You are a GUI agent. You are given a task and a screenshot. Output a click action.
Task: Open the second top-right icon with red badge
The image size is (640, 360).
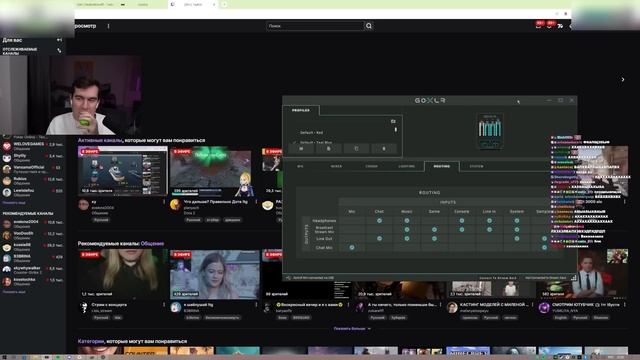pyautogui.click(x=550, y=25)
